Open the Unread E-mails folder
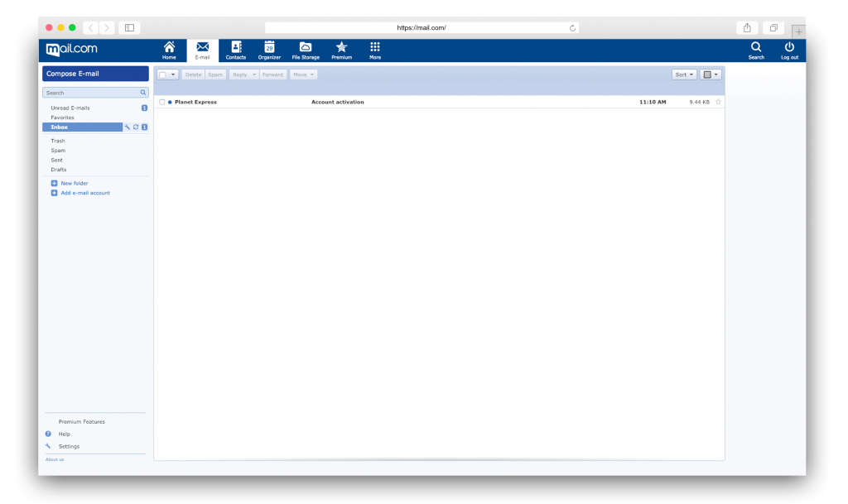848x504 pixels. click(70, 108)
